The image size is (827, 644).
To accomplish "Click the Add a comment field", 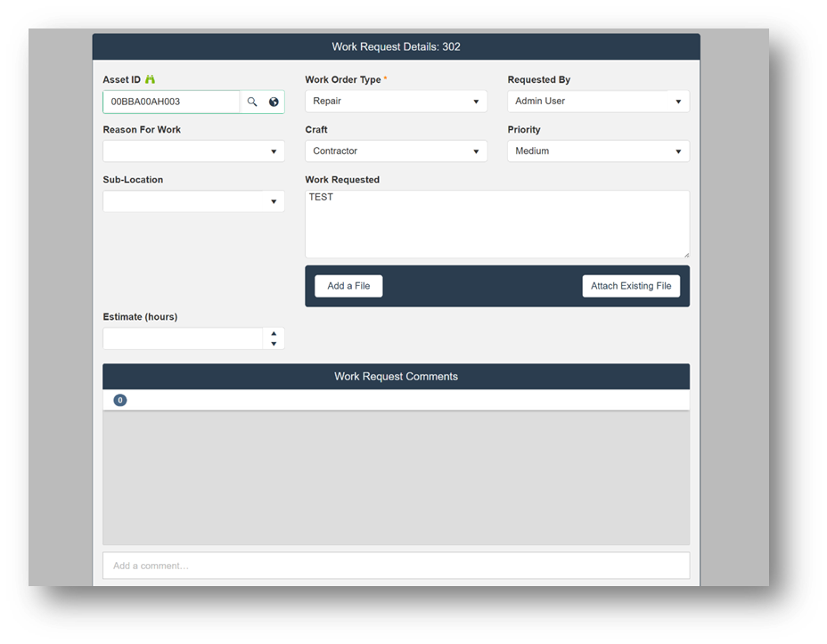I will click(396, 566).
